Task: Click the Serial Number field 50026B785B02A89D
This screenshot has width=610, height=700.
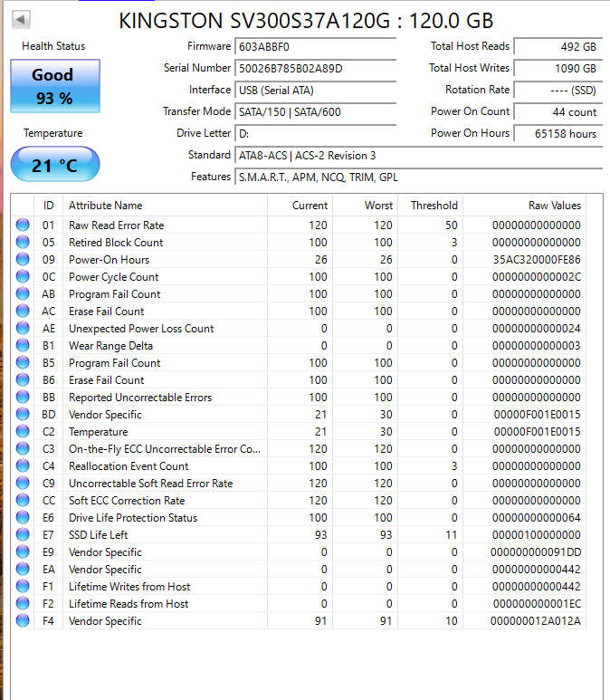Action: pos(316,68)
